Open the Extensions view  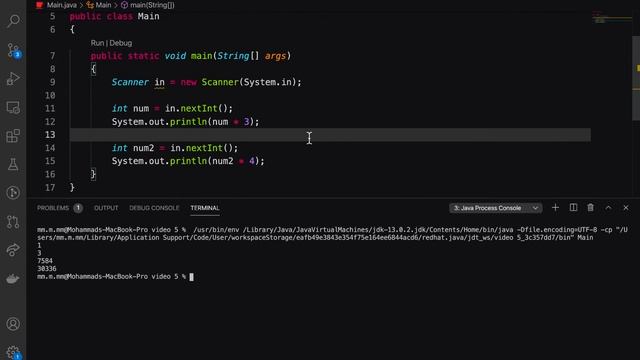pos(13,136)
